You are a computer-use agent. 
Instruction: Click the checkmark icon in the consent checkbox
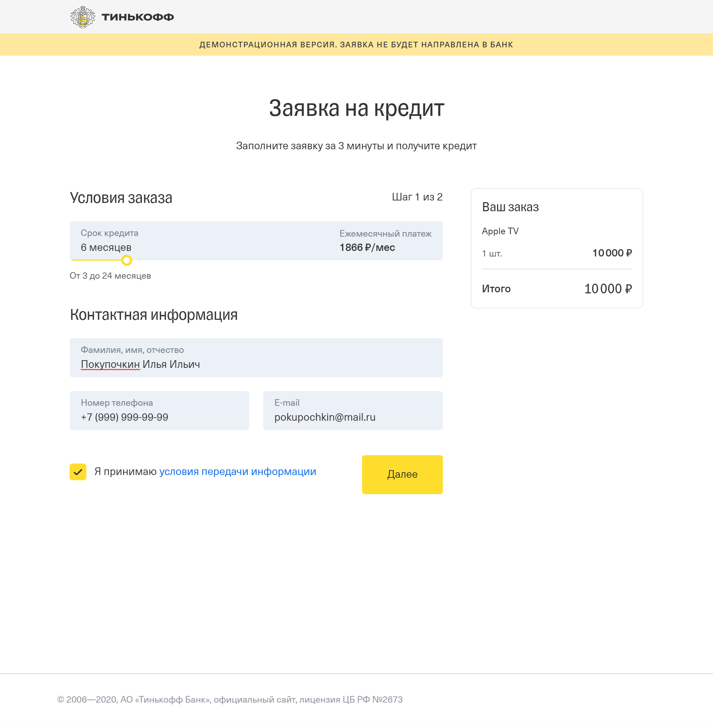click(x=78, y=472)
